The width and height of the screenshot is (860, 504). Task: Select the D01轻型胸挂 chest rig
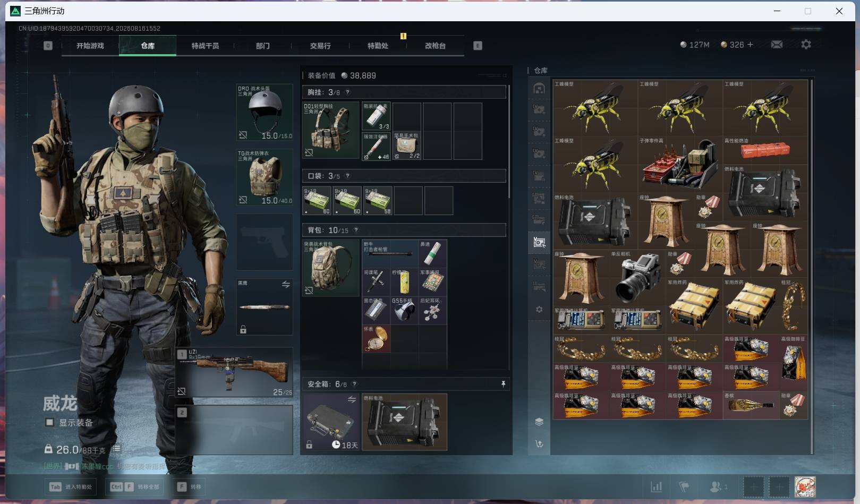point(330,131)
